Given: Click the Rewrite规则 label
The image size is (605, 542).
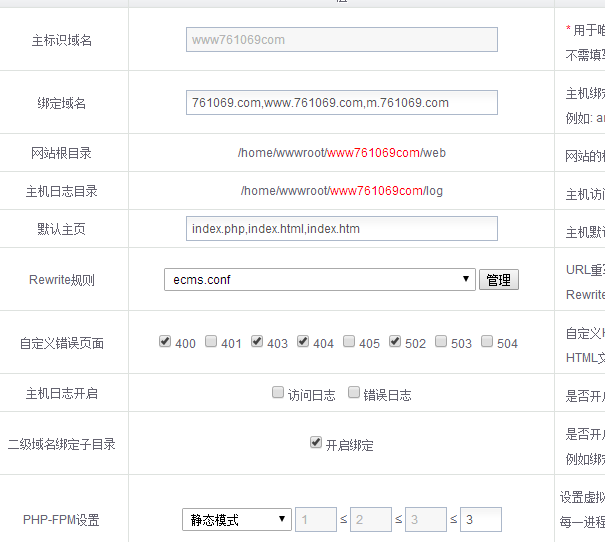Looking at the screenshot, I should (x=61, y=280).
